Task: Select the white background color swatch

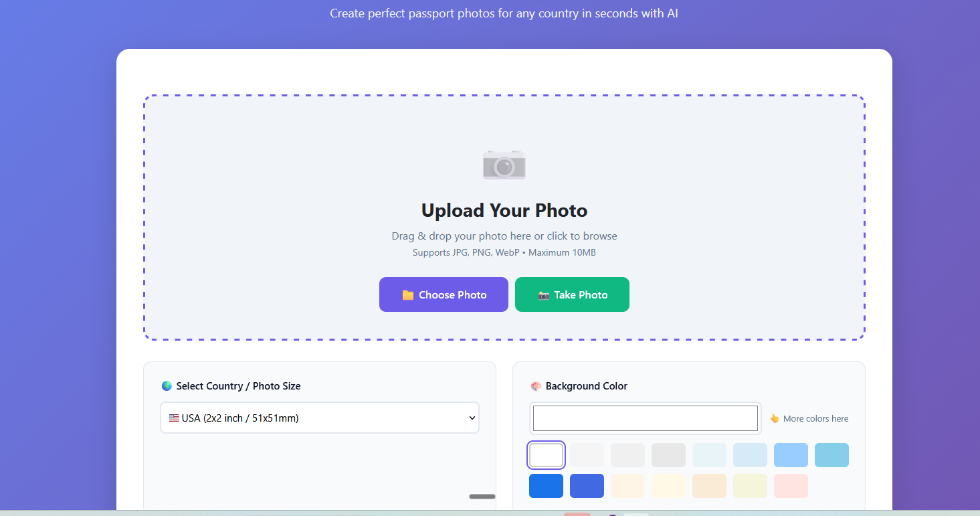Action: point(546,455)
